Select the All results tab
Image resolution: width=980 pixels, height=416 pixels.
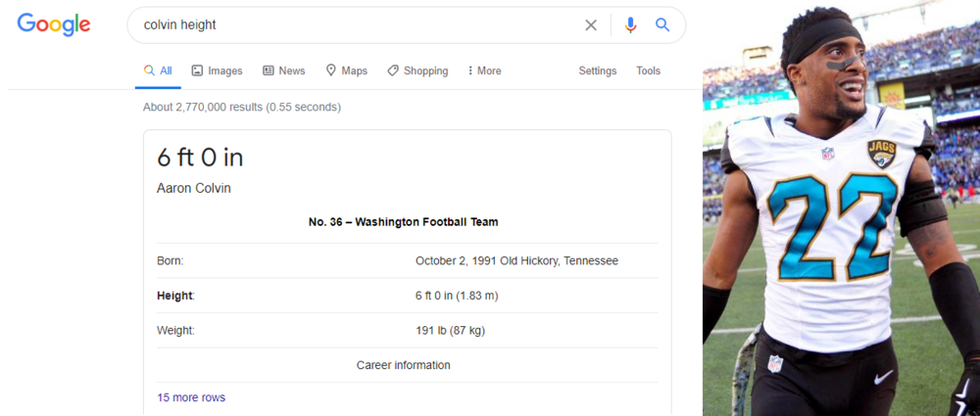[x=158, y=70]
